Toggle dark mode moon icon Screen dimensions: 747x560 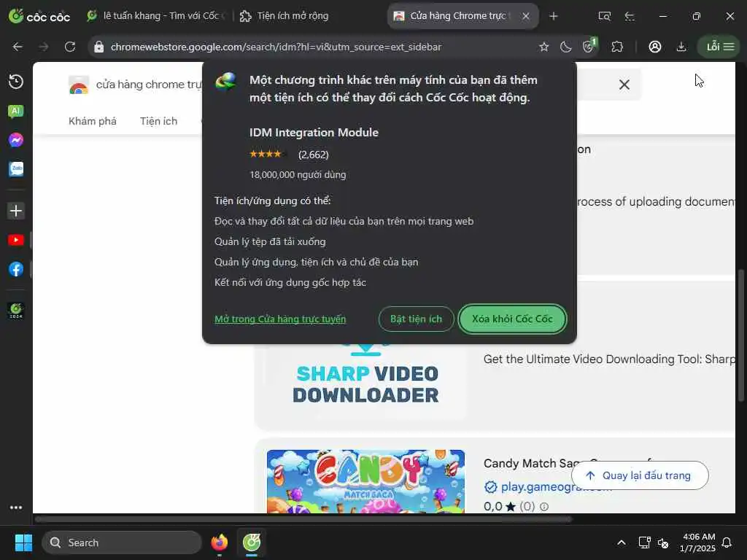pos(565,47)
